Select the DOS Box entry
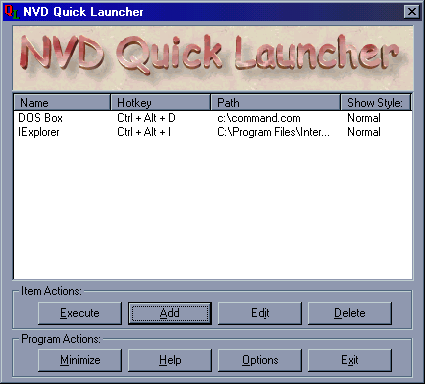 (x=40, y=118)
